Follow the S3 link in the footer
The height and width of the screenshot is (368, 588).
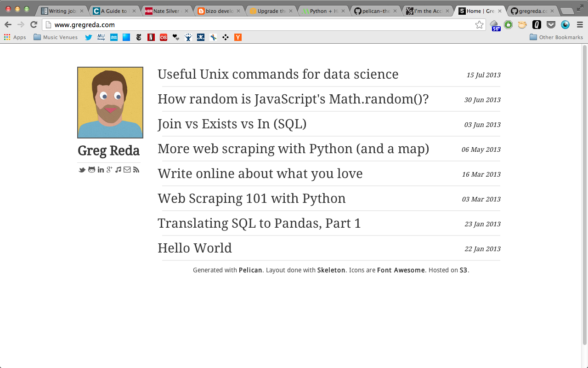pyautogui.click(x=464, y=270)
